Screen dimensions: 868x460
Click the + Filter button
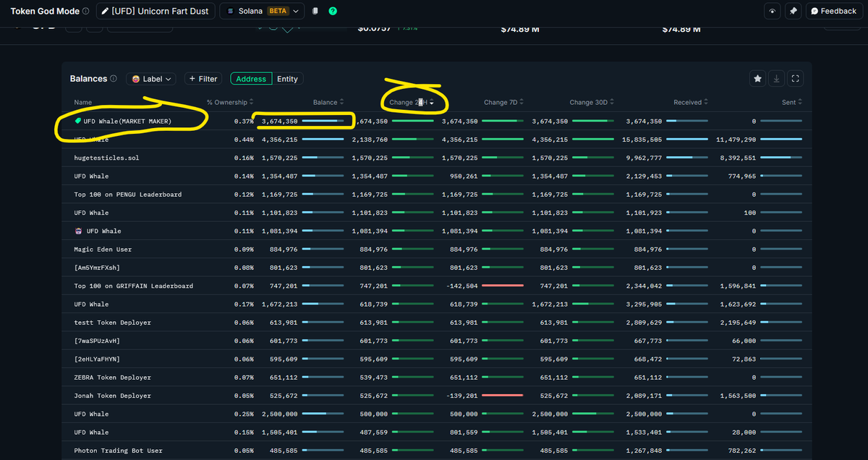(x=203, y=79)
